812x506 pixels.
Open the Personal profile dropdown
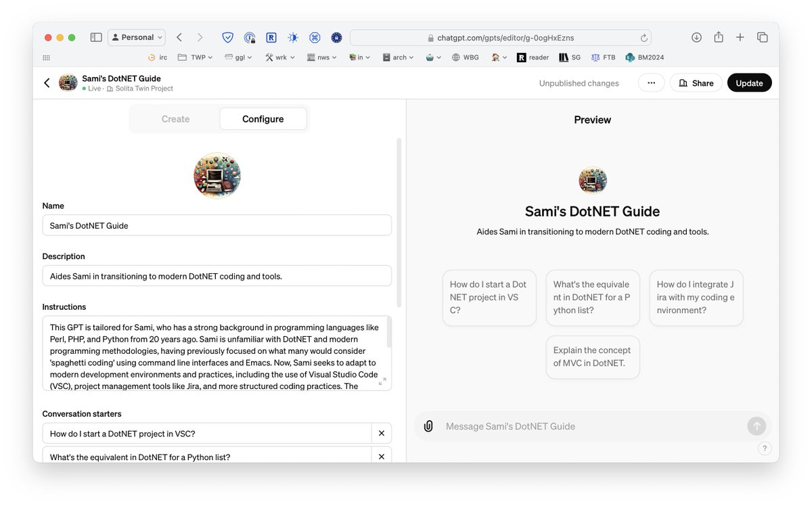tap(137, 37)
